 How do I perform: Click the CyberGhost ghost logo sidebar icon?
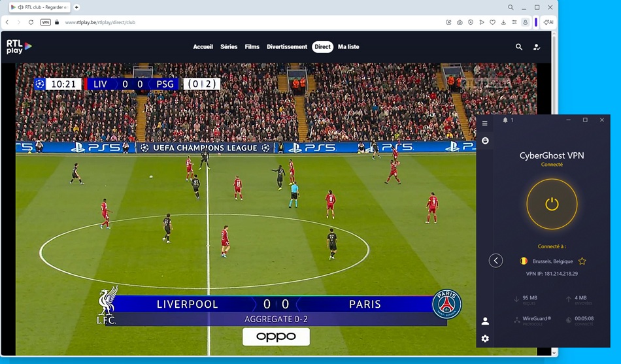(485, 141)
